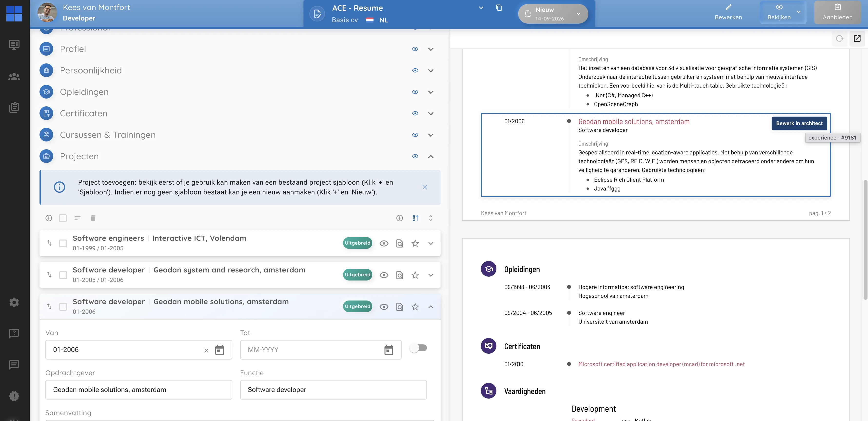The width and height of the screenshot is (868, 421).
Task: Open calendar picker for the Van date
Action: coord(220,350)
